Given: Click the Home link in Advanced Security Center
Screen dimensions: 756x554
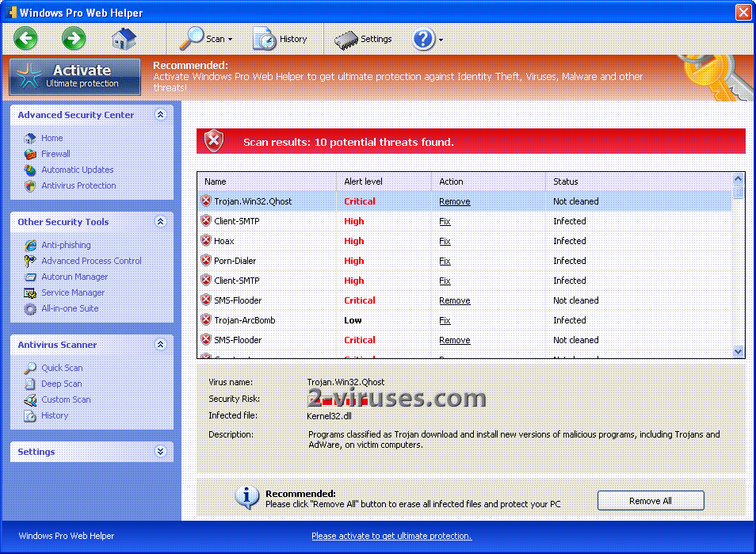Looking at the screenshot, I should pyautogui.click(x=52, y=138).
